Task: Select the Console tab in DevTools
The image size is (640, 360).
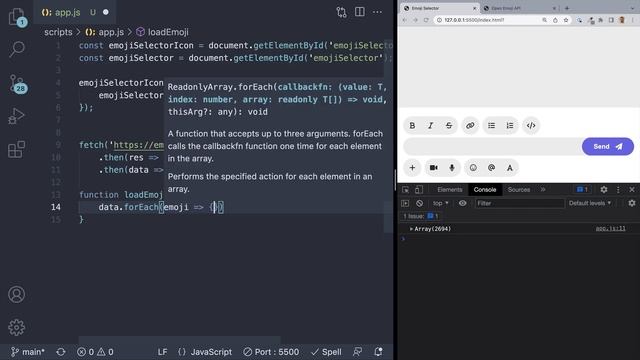Action: pyautogui.click(x=485, y=189)
